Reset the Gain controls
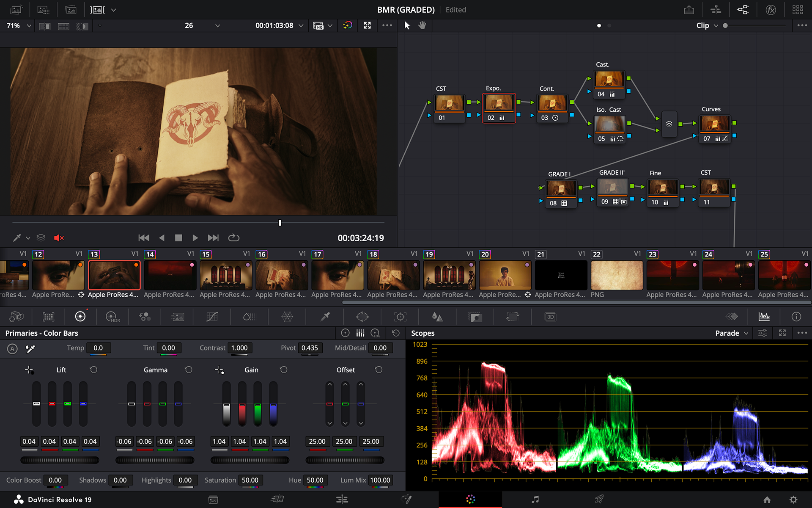This screenshot has width=812, height=508. click(x=283, y=370)
